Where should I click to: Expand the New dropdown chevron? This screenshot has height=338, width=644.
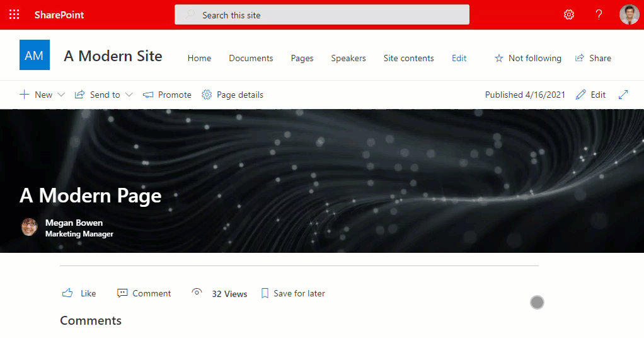click(61, 95)
